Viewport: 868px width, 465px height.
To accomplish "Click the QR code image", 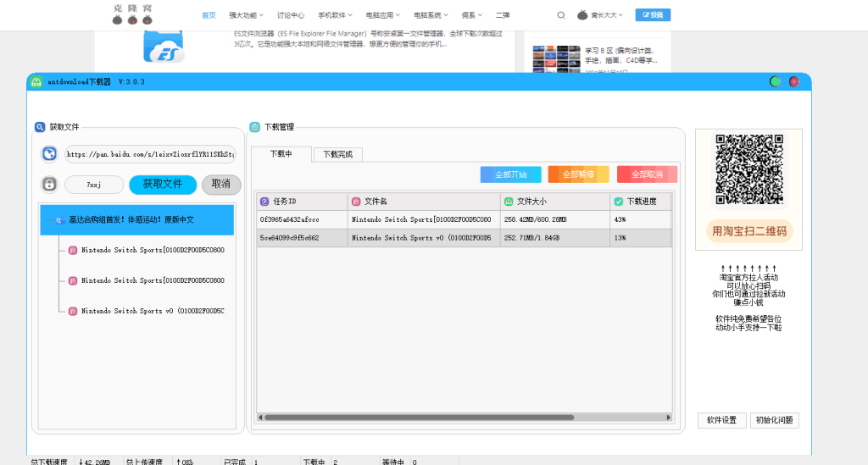I will pos(749,169).
